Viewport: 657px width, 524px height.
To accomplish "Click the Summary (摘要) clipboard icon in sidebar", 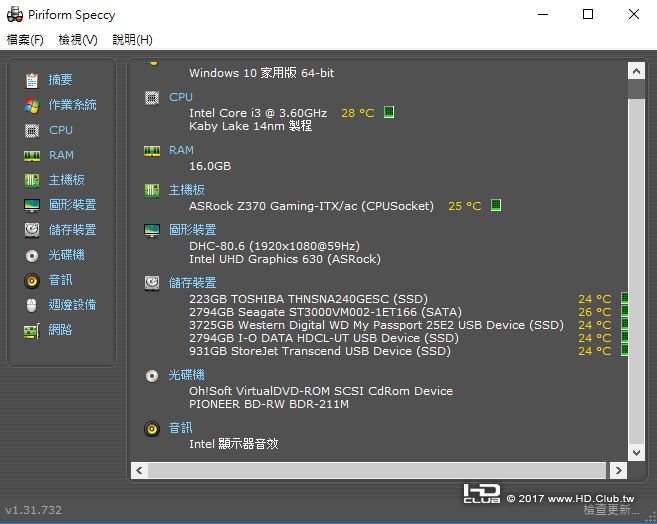I will 32,80.
